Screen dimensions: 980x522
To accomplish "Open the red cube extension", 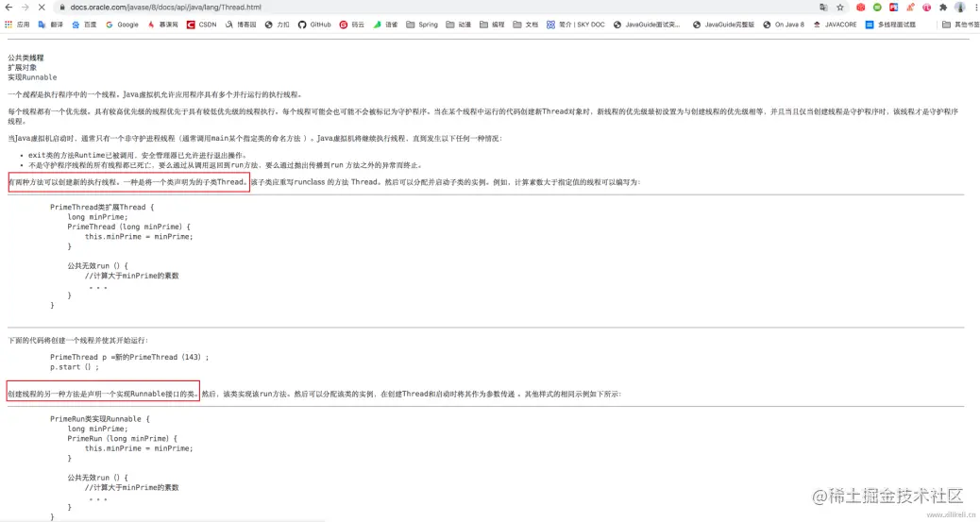I will 861,8.
